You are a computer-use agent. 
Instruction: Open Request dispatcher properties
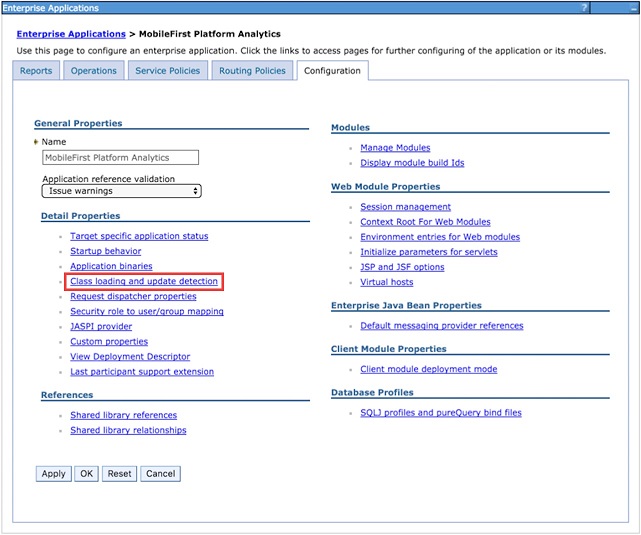133,297
